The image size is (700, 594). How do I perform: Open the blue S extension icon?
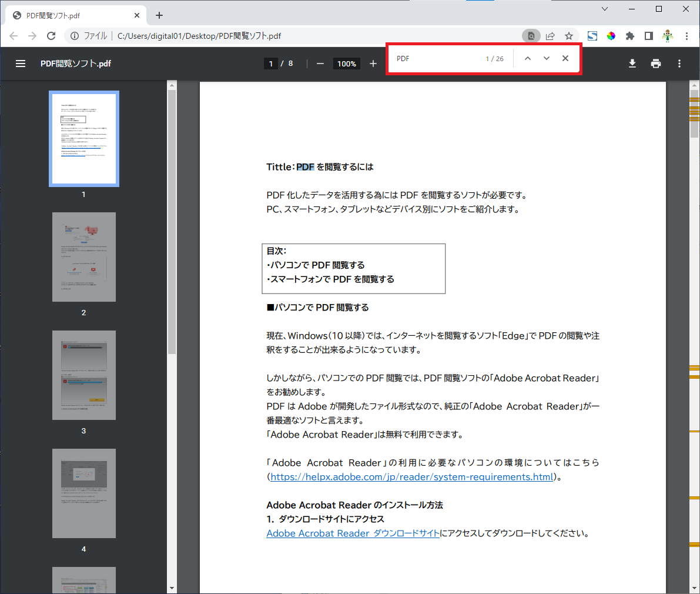point(592,36)
